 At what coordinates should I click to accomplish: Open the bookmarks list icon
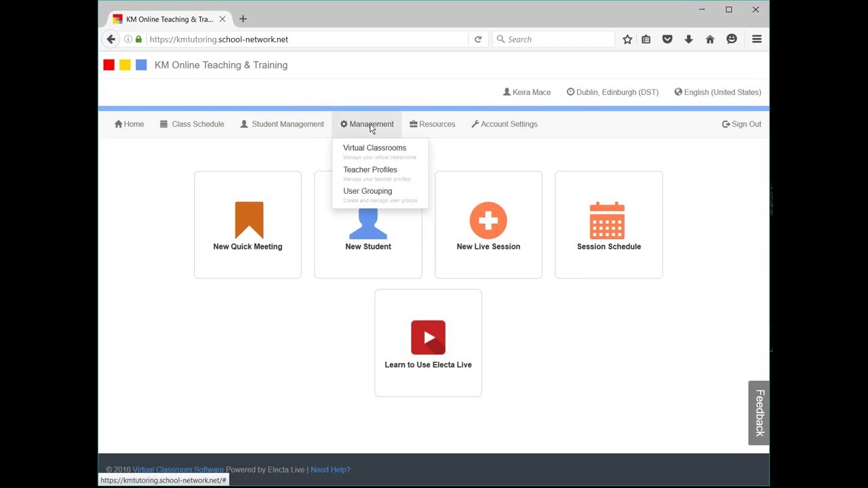pos(646,39)
